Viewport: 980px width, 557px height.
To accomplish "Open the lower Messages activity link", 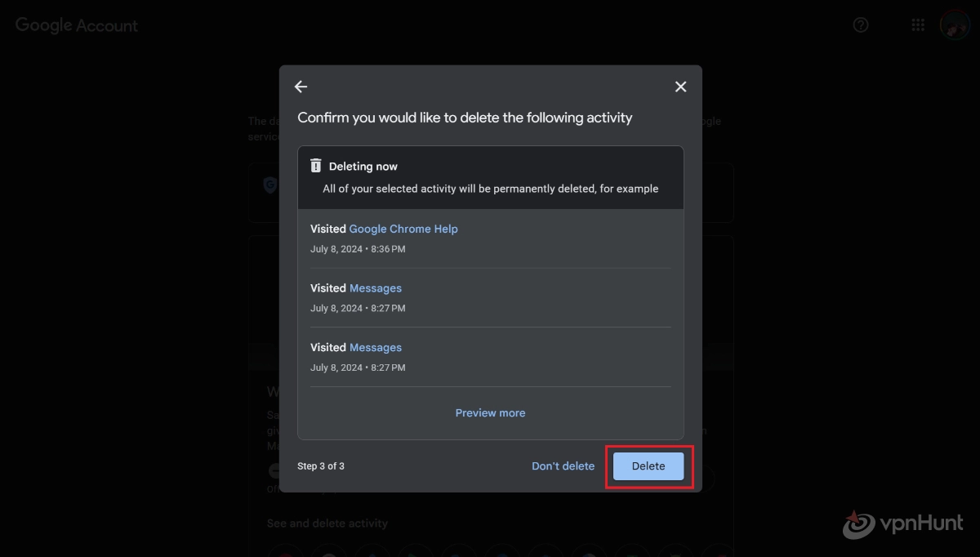I will [376, 347].
